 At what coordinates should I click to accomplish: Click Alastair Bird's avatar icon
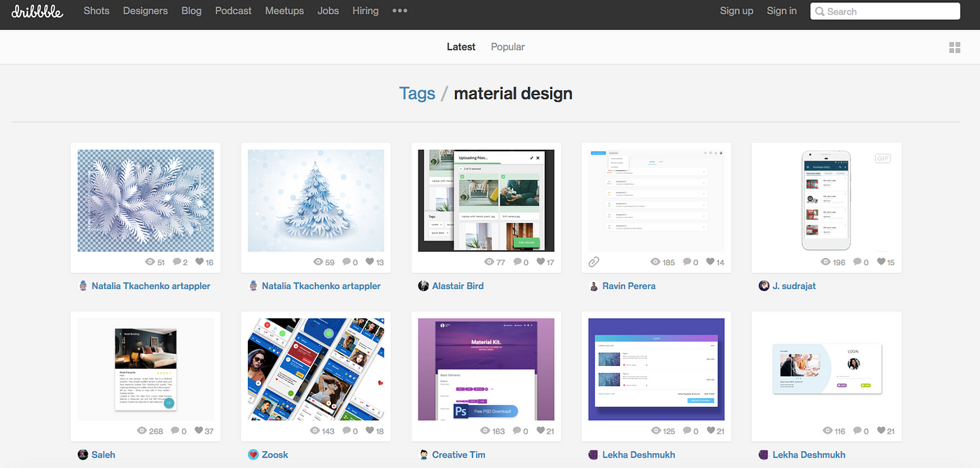(x=423, y=286)
